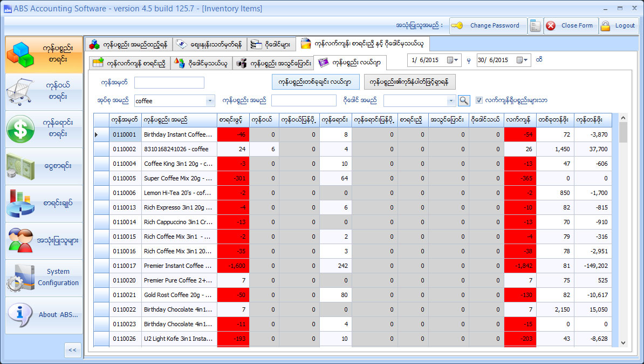Open calendar picker for 1/6/2015 date

tap(450, 60)
